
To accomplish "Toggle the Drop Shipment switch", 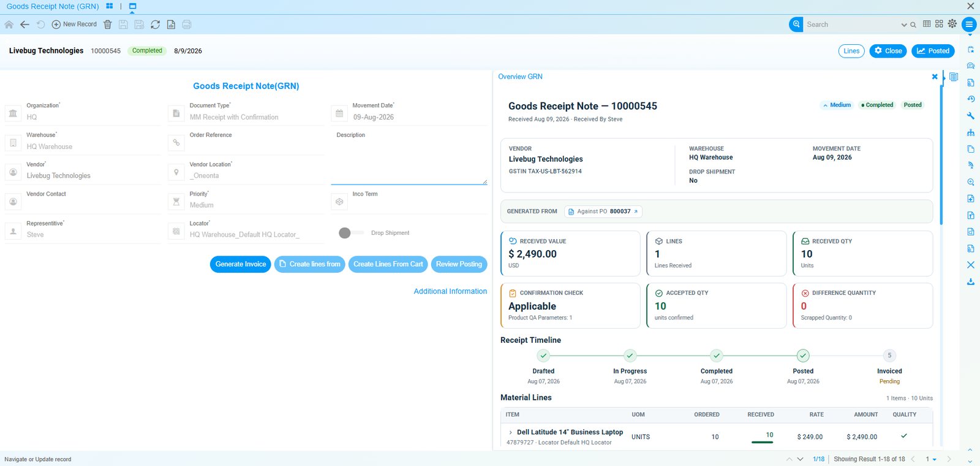I will click(350, 233).
